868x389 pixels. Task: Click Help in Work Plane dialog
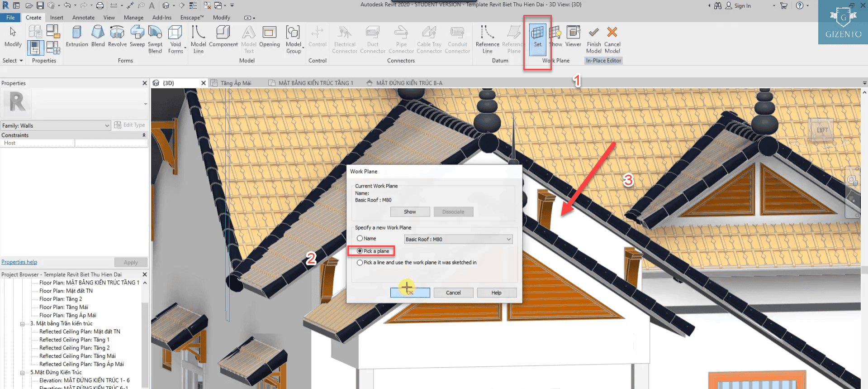click(496, 293)
